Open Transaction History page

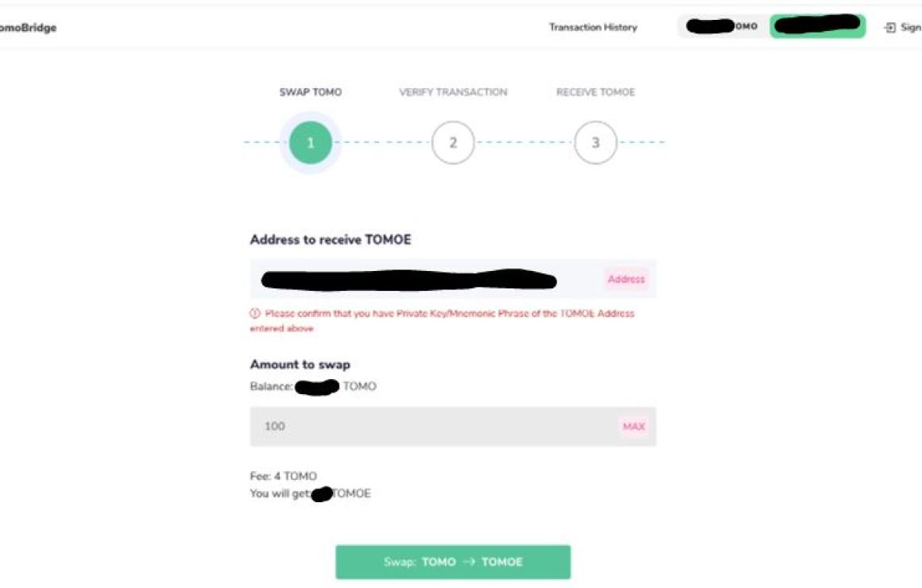(593, 27)
